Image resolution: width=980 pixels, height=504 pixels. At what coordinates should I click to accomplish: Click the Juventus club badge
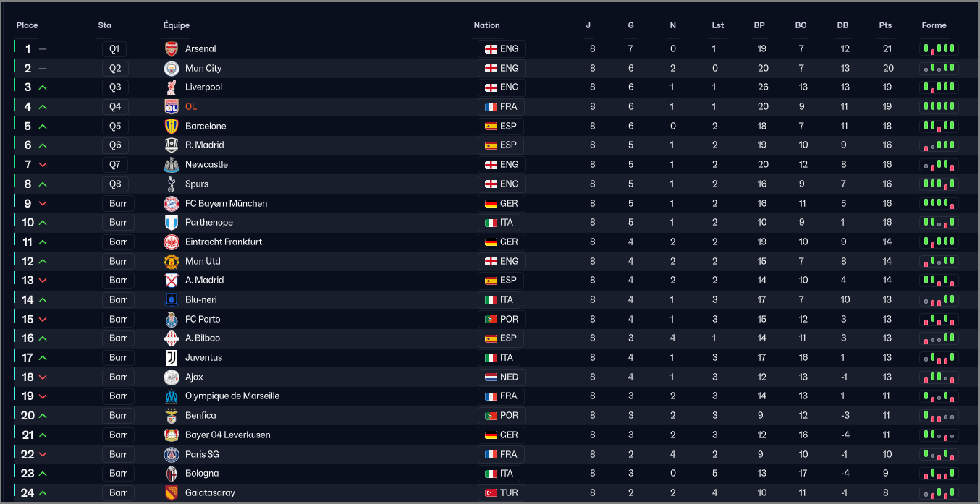[x=172, y=358]
